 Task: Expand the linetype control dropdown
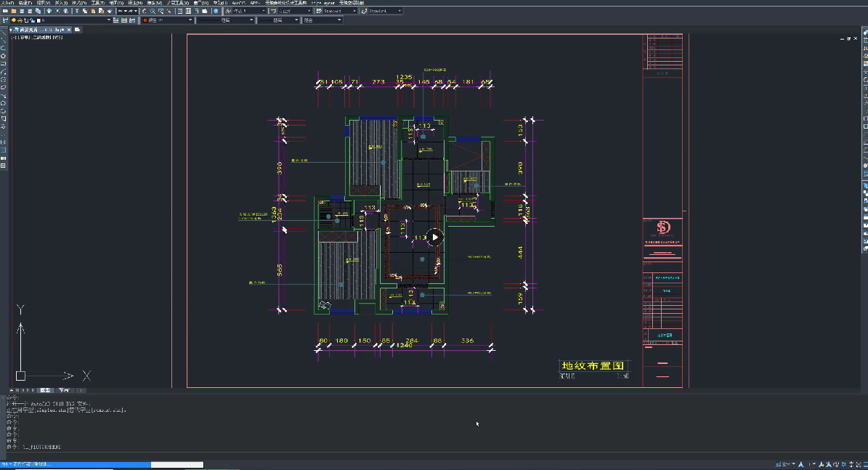(252, 20)
